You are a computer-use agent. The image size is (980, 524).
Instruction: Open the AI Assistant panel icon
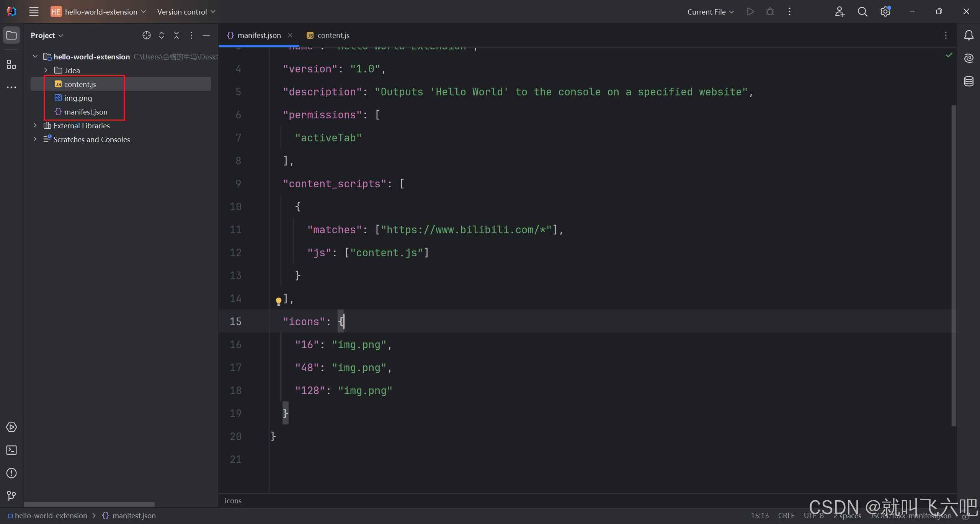coord(969,58)
